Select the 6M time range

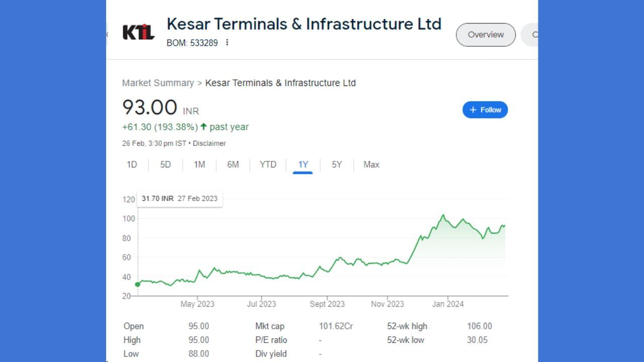tap(233, 164)
